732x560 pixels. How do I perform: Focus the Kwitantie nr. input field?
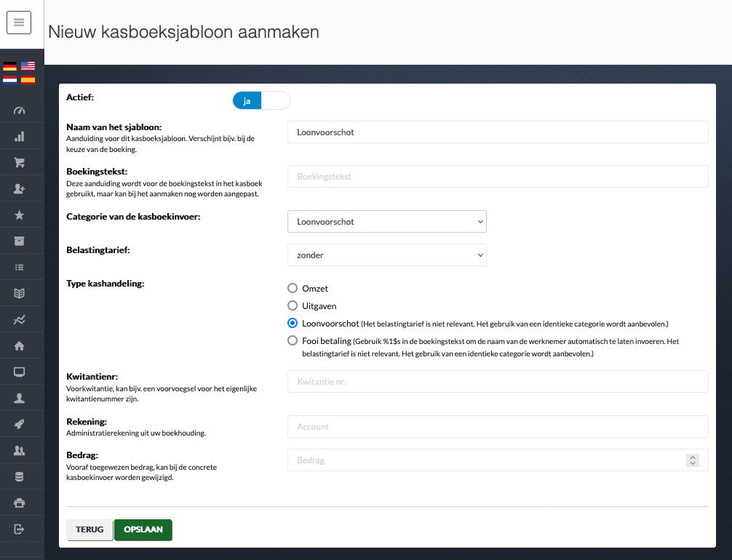point(498,382)
